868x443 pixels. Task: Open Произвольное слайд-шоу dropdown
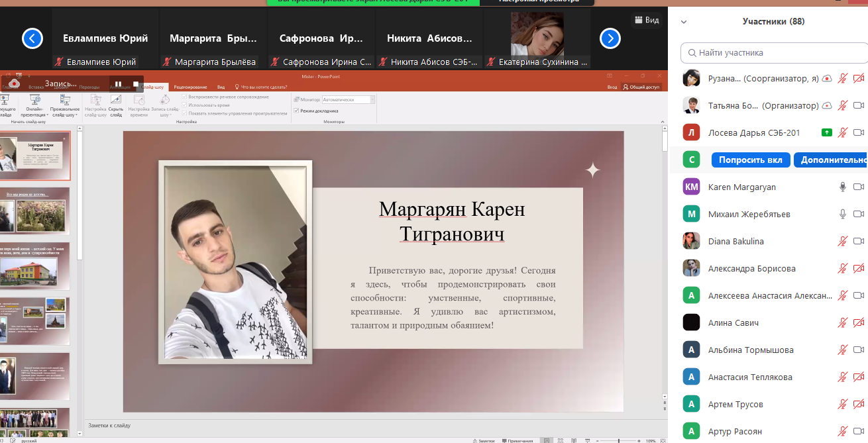[x=65, y=105]
